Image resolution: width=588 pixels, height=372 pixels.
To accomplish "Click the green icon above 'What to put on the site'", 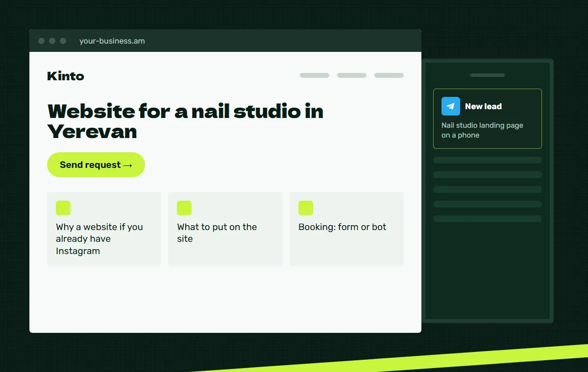I will (x=184, y=208).
